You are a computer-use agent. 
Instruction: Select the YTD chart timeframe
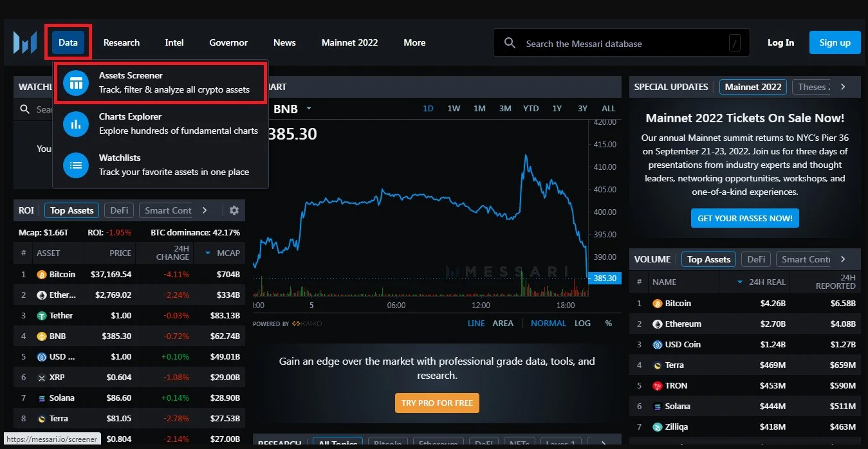531,108
